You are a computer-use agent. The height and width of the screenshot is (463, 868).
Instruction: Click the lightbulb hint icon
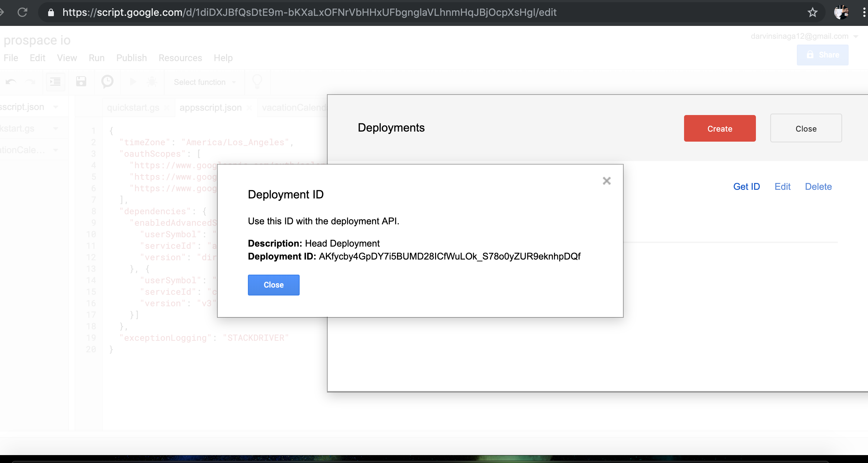coord(257,82)
